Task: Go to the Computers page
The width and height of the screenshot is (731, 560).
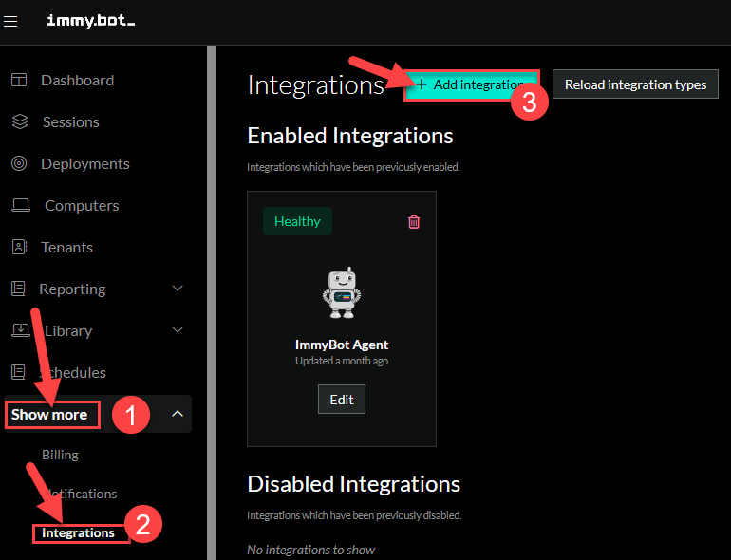Action: 82,206
